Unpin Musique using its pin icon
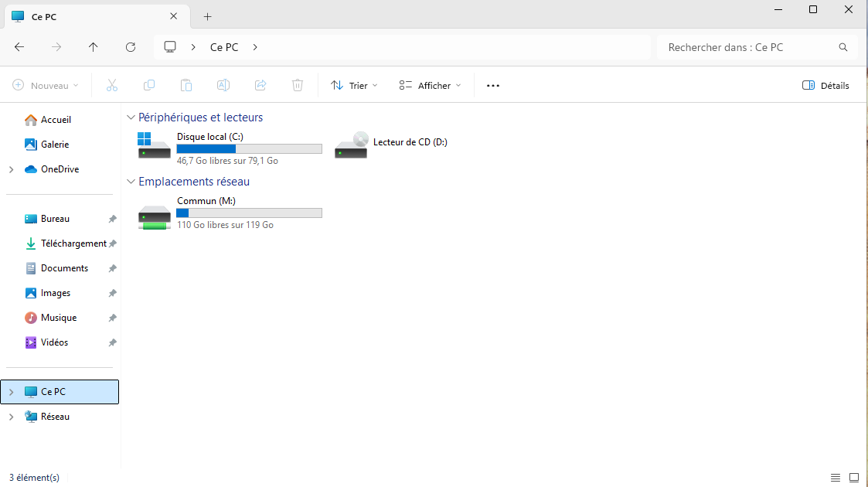This screenshot has width=868, height=487. point(112,318)
